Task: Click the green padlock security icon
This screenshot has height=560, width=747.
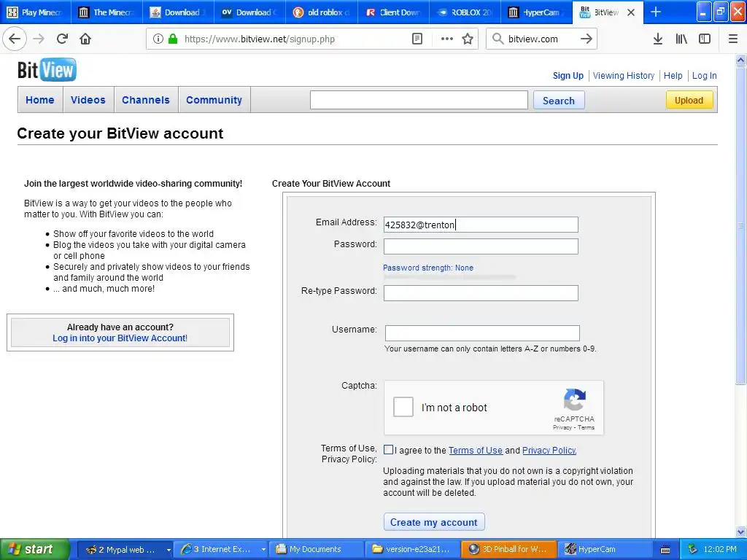Action: click(173, 39)
